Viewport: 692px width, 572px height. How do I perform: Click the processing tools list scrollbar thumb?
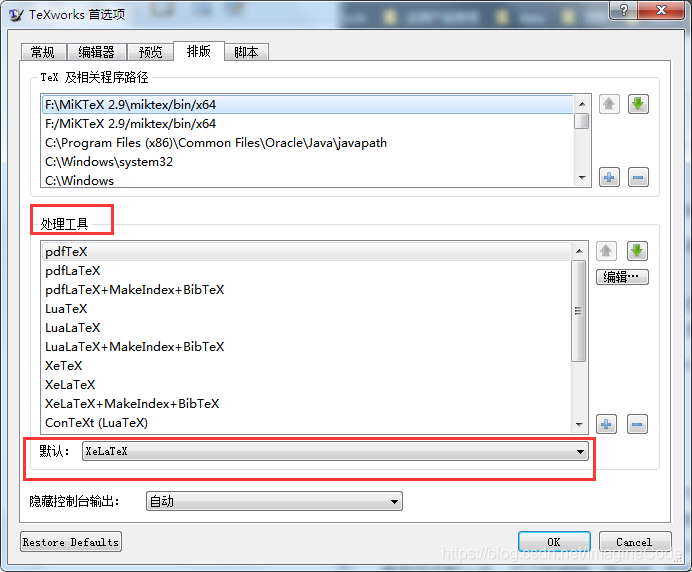point(579,311)
